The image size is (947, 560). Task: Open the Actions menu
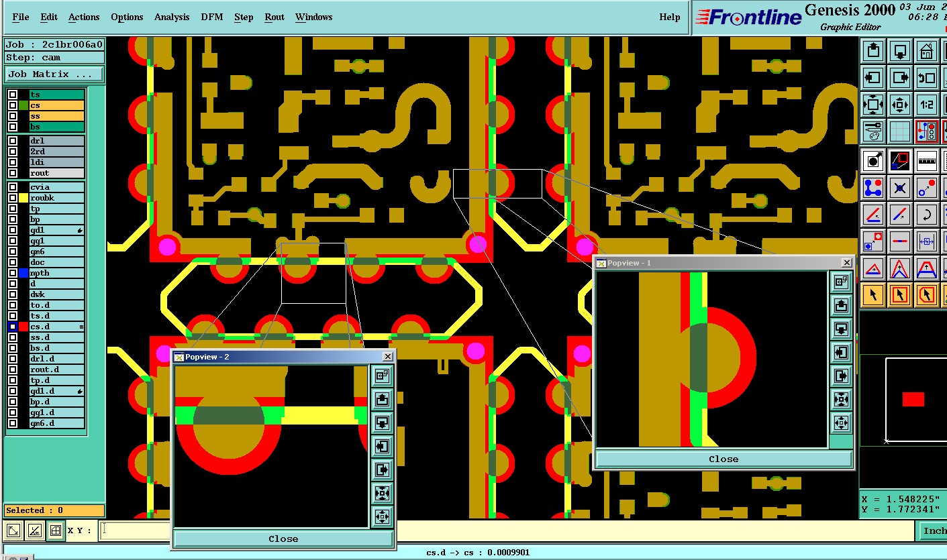84,17
